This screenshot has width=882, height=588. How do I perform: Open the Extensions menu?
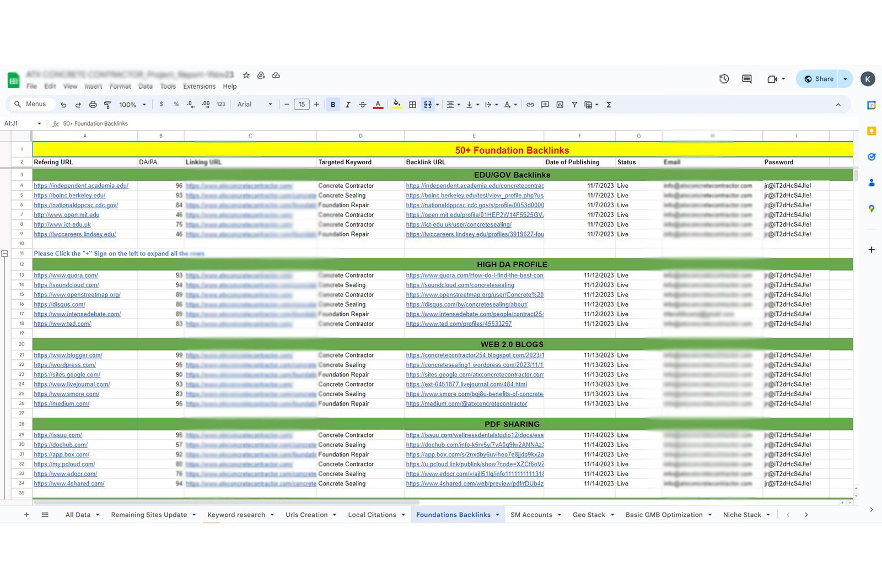pyautogui.click(x=200, y=87)
